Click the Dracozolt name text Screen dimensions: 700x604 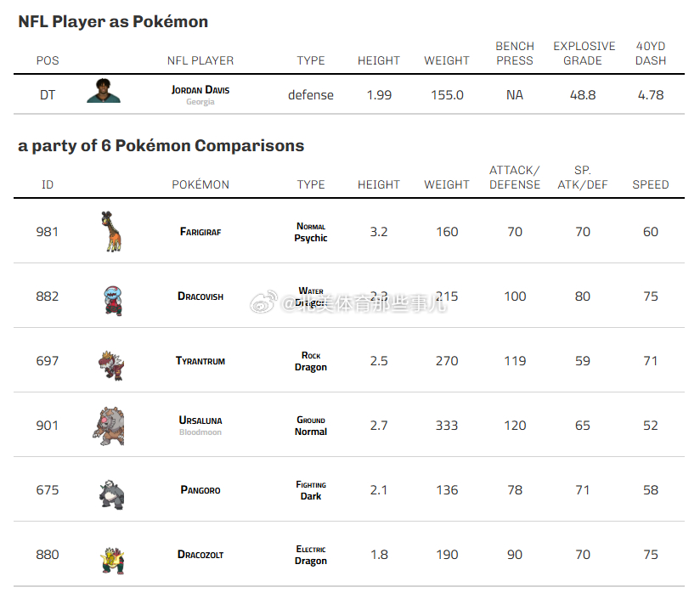200,555
